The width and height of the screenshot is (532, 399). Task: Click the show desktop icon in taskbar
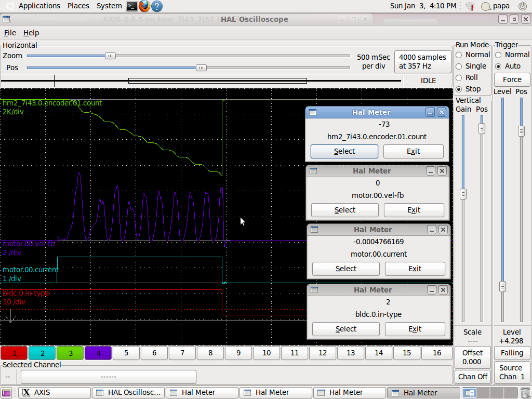click(x=6, y=393)
